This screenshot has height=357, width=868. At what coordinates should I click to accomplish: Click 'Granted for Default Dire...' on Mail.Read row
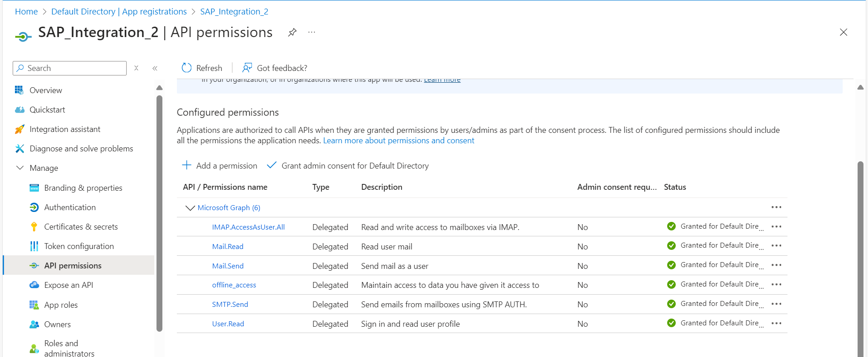click(x=722, y=245)
